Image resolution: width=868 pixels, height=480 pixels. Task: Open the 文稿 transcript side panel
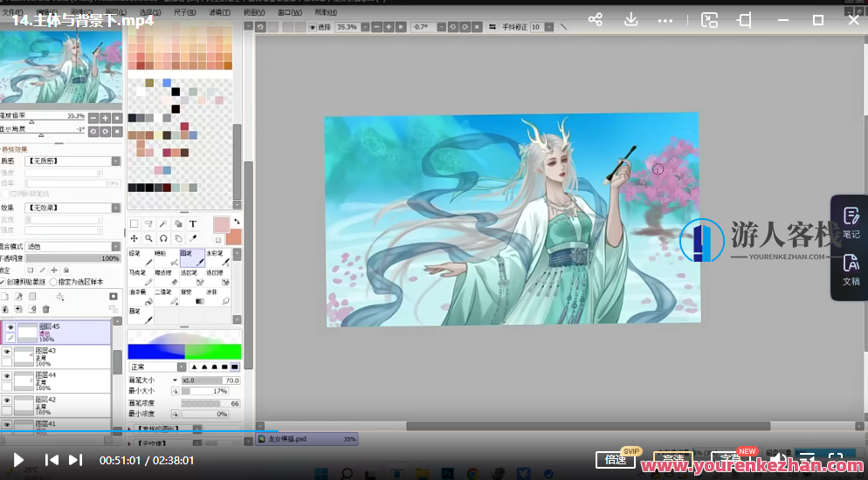(851, 270)
